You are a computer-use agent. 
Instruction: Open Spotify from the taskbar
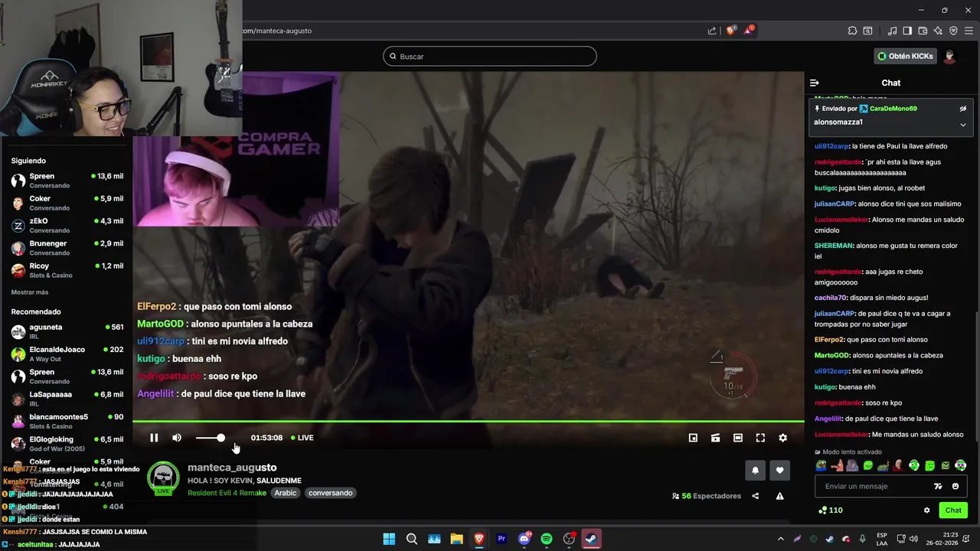tap(547, 539)
